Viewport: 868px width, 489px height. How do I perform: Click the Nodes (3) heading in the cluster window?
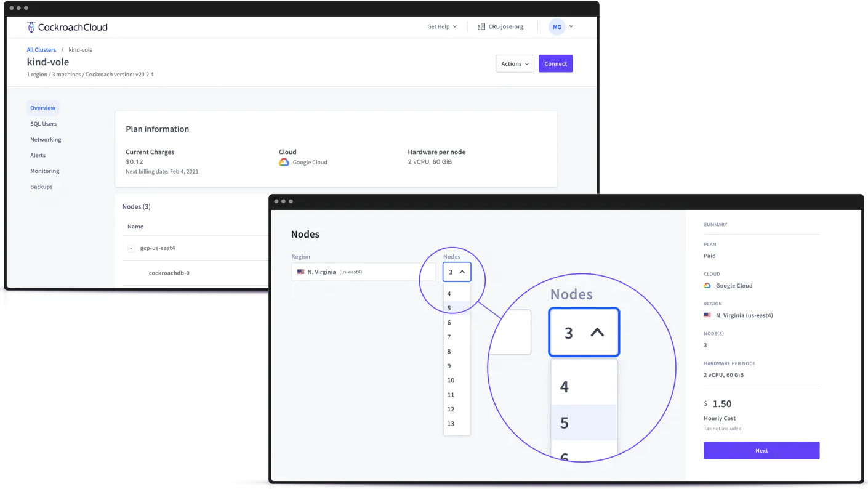point(137,207)
